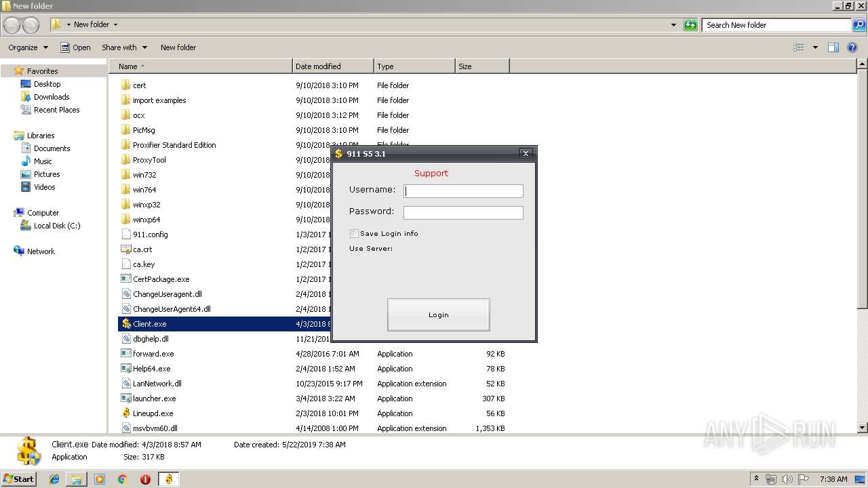Image resolution: width=868 pixels, height=488 pixels.
Task: Click the Internet Explorer taskbar icon
Action: click(54, 479)
